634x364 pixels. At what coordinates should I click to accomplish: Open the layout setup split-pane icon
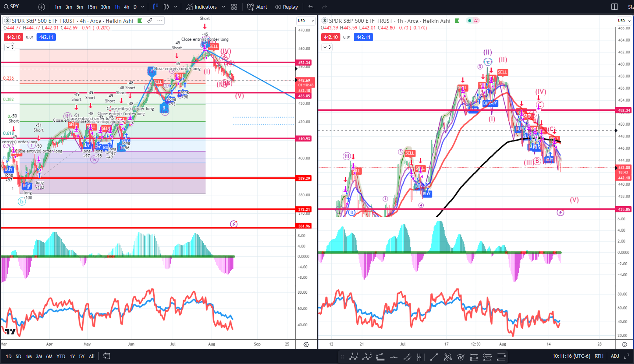click(x=615, y=7)
